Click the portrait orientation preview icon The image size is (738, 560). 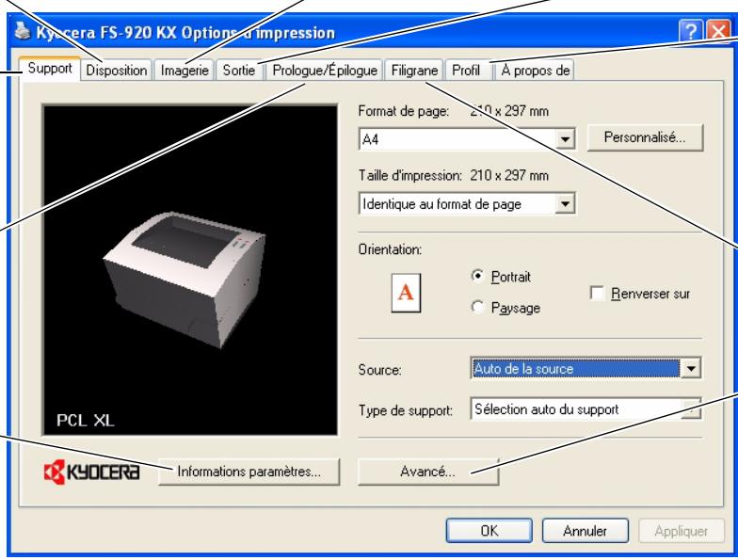[406, 293]
